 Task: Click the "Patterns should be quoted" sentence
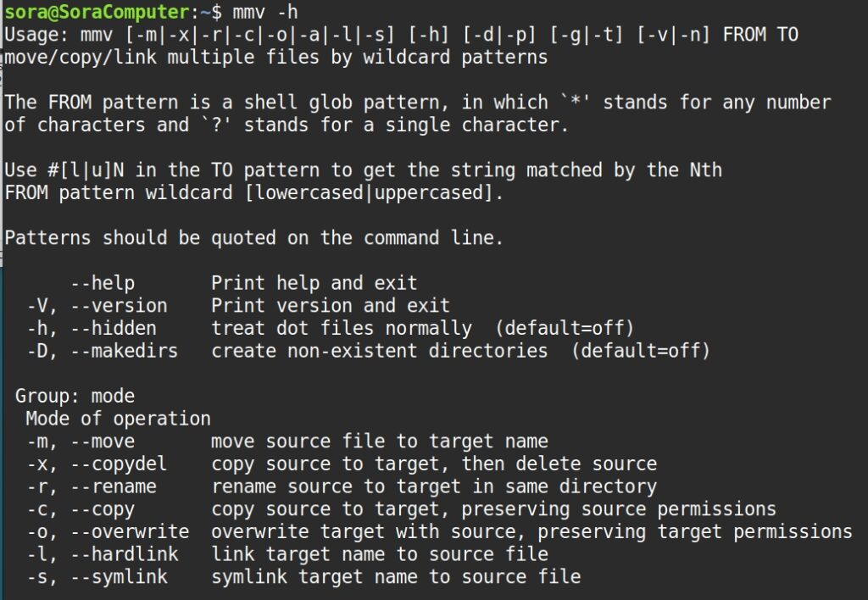click(254, 238)
